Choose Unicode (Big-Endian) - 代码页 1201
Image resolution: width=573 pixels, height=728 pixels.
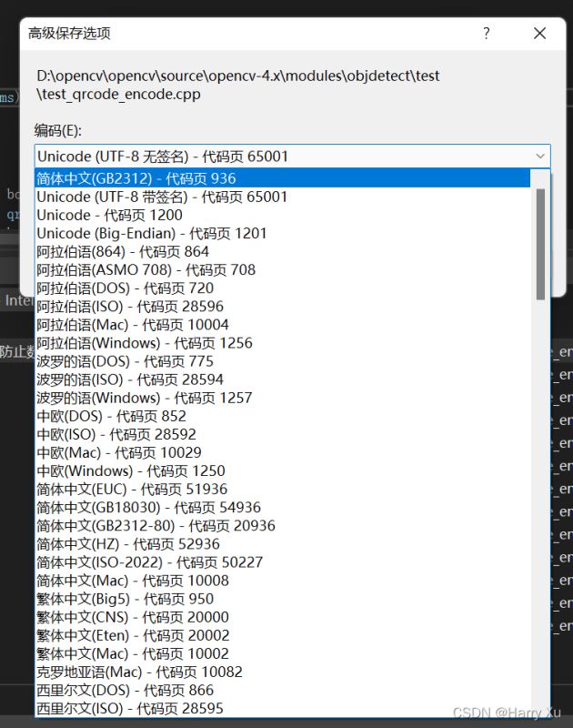tap(152, 233)
